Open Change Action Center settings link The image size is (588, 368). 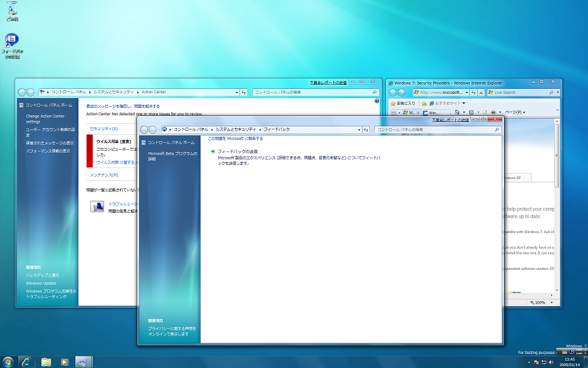[x=45, y=119]
